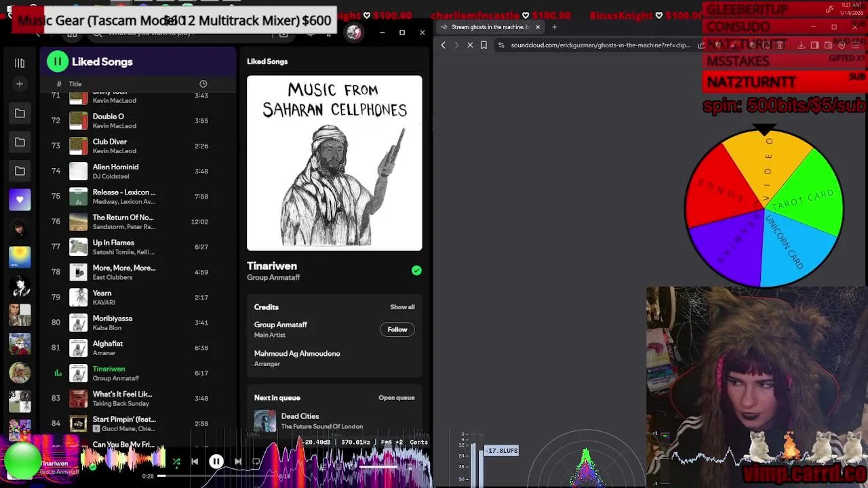Select the Stream ghosts in the machine tab
This screenshot has width=868, height=488.
coord(490,27)
